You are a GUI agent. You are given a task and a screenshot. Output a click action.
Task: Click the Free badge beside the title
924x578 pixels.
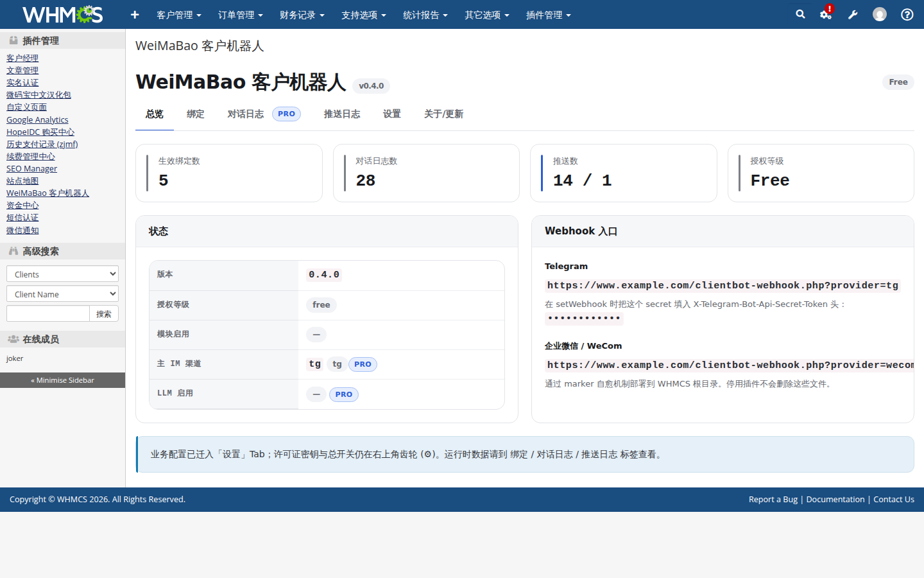898,82
